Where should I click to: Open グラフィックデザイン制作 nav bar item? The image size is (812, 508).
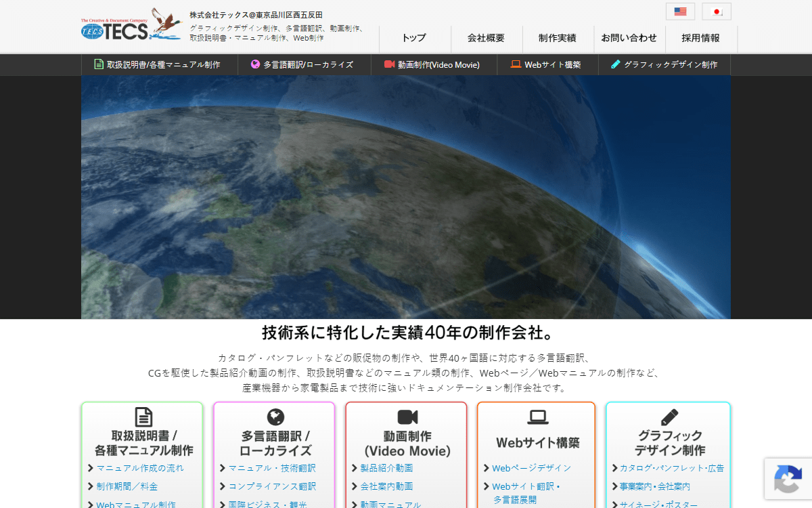coord(664,65)
